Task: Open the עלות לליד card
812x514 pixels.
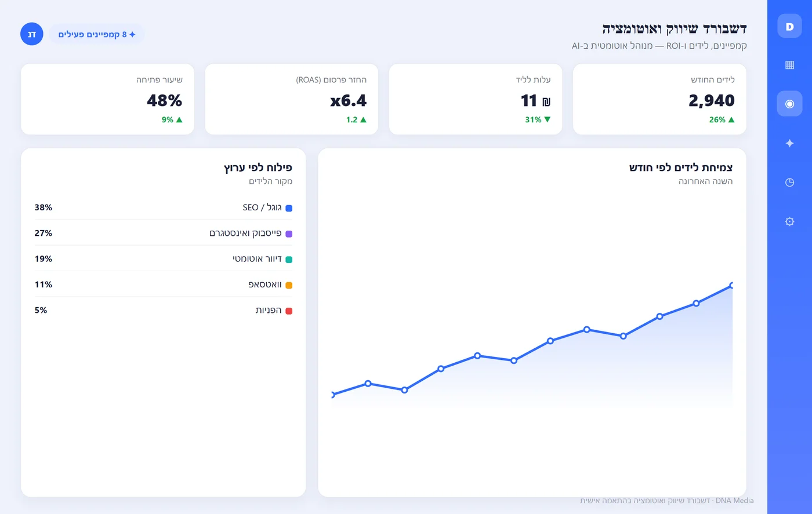Action: tap(476, 99)
